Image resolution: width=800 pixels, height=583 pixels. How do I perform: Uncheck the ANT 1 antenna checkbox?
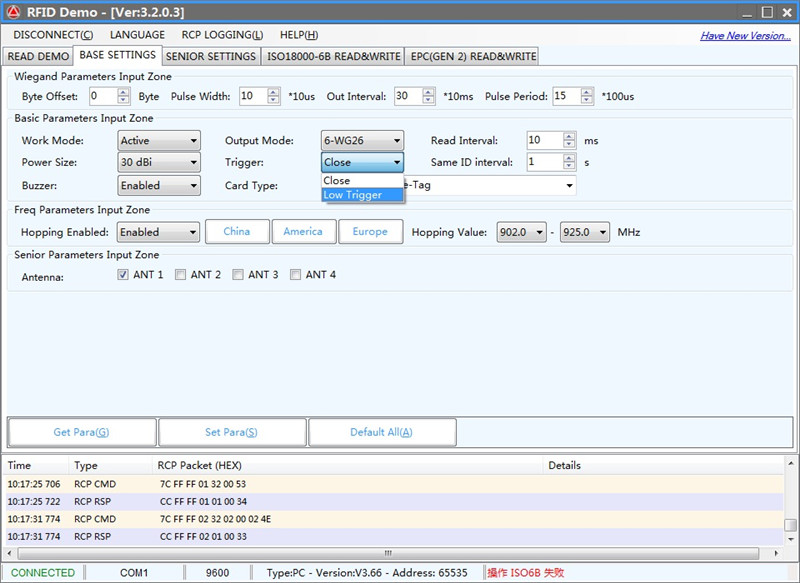click(x=122, y=274)
